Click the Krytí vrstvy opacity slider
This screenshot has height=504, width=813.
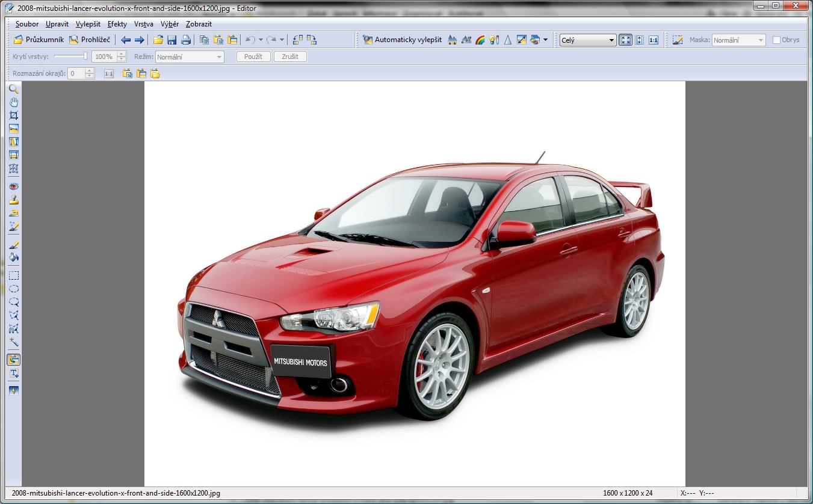[x=71, y=57]
